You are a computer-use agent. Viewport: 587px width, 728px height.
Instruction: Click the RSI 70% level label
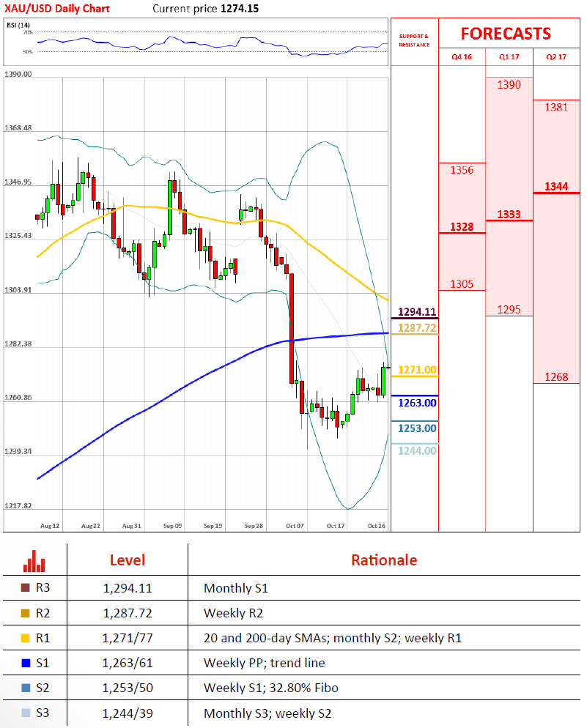(28, 32)
